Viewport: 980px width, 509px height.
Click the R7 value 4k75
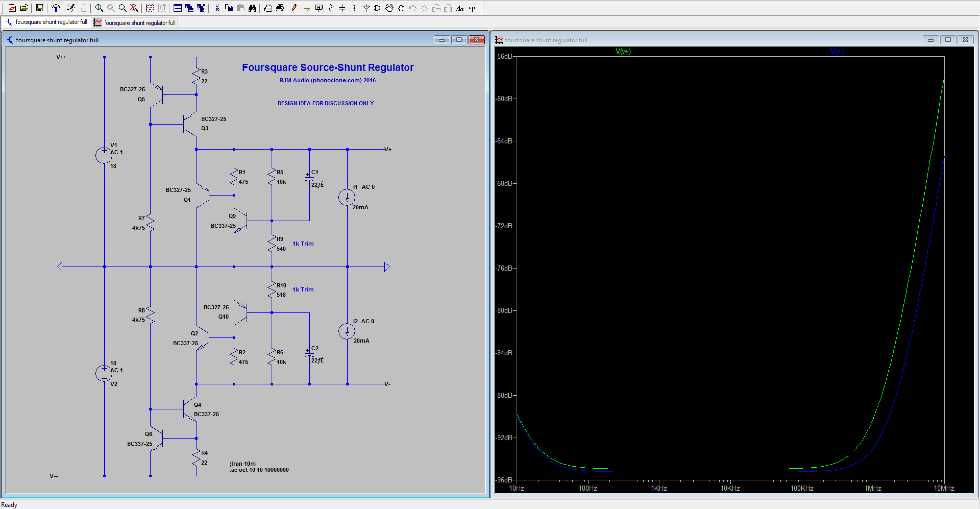click(x=139, y=228)
